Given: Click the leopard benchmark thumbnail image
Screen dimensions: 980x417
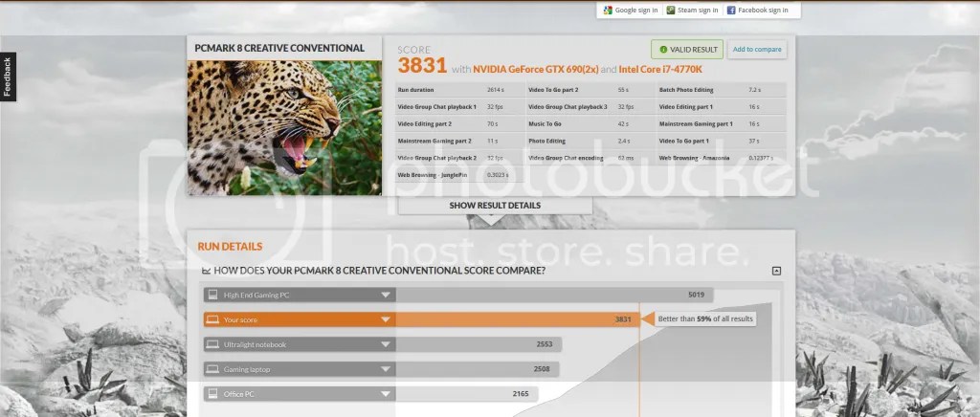Looking at the screenshot, I should point(284,127).
